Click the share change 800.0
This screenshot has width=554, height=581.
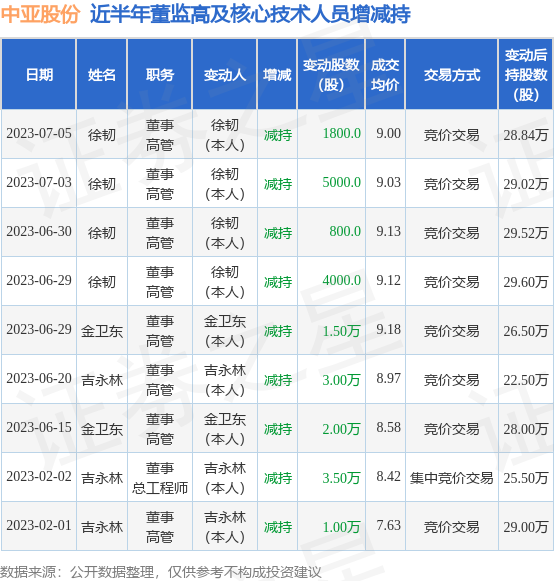coord(345,231)
